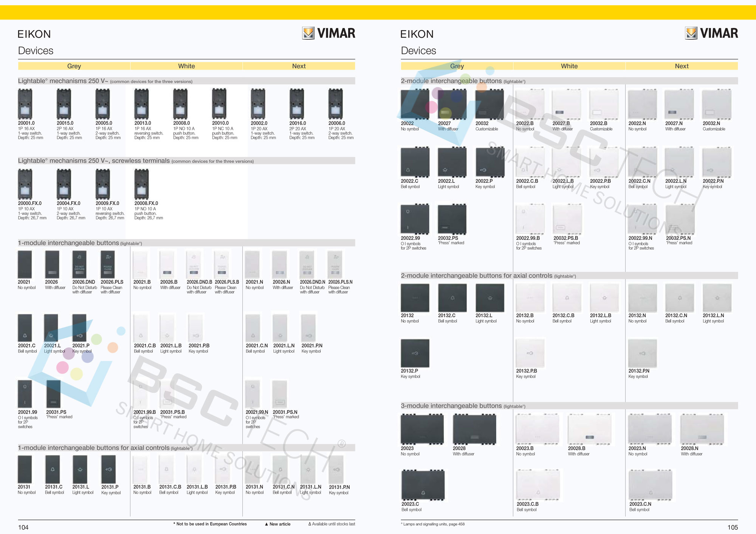Click the 3-module interchangeable buttons section heading

[x=451, y=406]
